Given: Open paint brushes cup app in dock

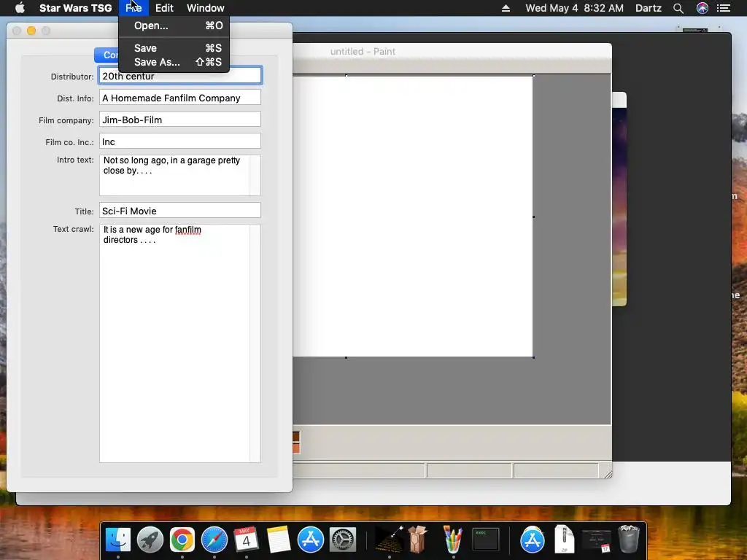Looking at the screenshot, I should coord(452,540).
